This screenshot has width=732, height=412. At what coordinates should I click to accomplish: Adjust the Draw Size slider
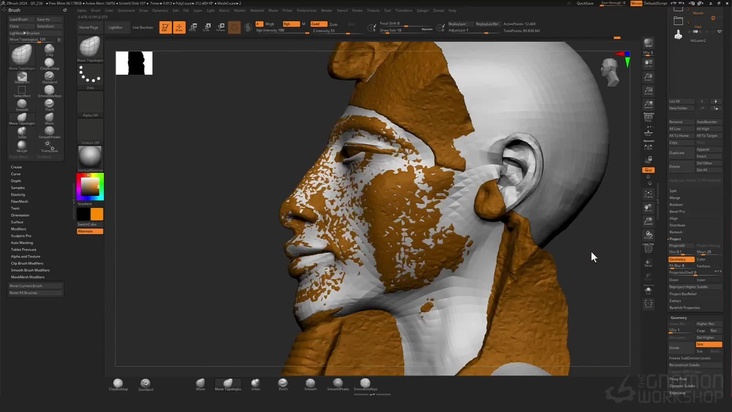406,30
